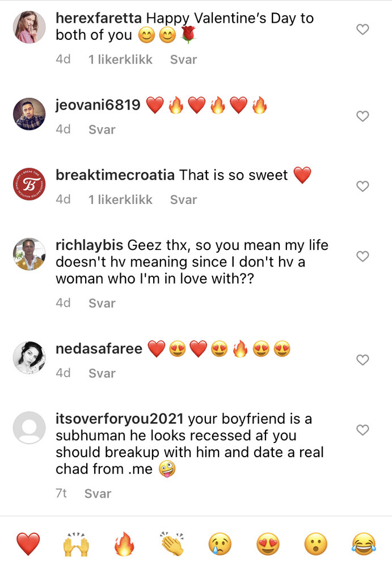The width and height of the screenshot is (392, 568).
Task: Open breaktimecroatia's logo avatar
Action: tap(29, 184)
